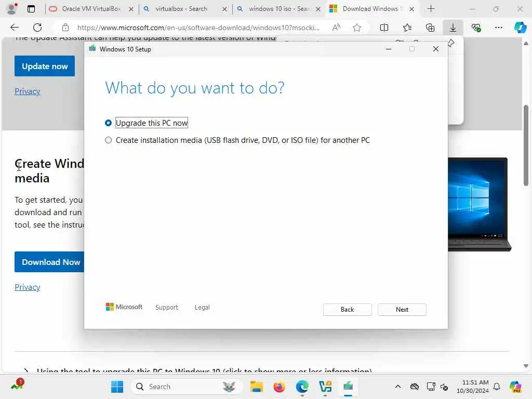Activate the Read aloud icon

tap(336, 28)
